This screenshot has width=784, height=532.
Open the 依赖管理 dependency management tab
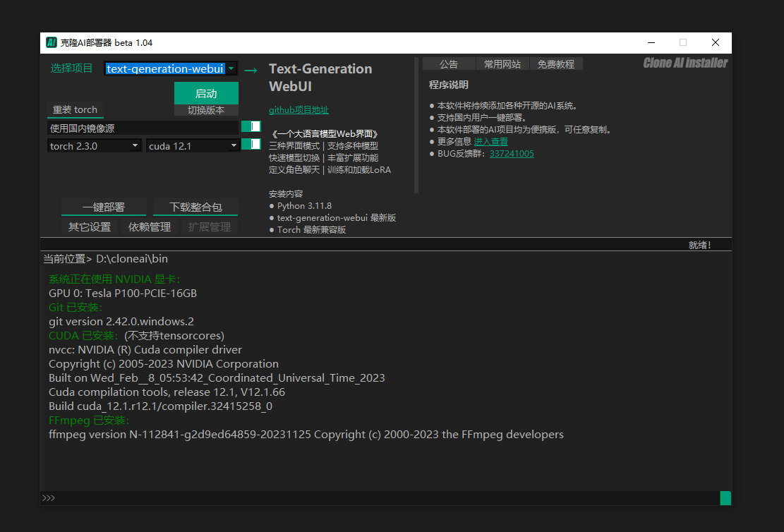pyautogui.click(x=150, y=227)
